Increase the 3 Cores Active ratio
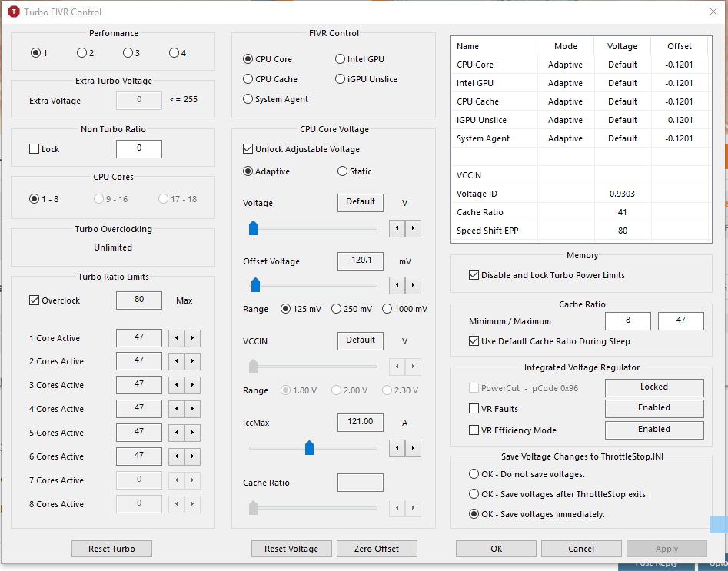 point(192,385)
